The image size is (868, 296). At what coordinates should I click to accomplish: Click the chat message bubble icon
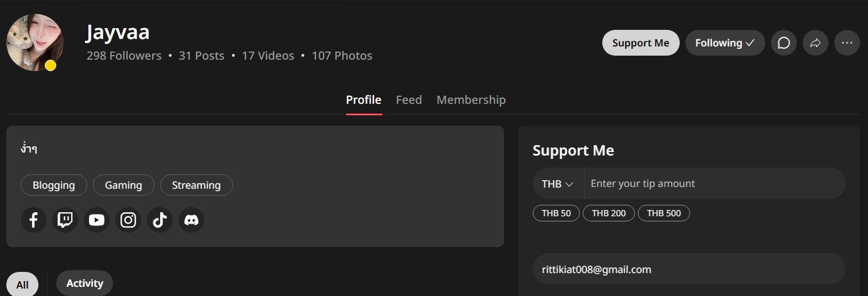[x=784, y=43]
